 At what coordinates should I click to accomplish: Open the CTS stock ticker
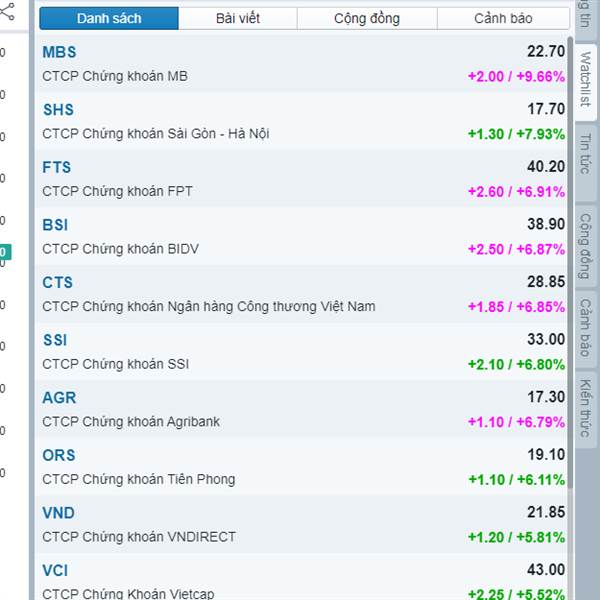[57, 282]
